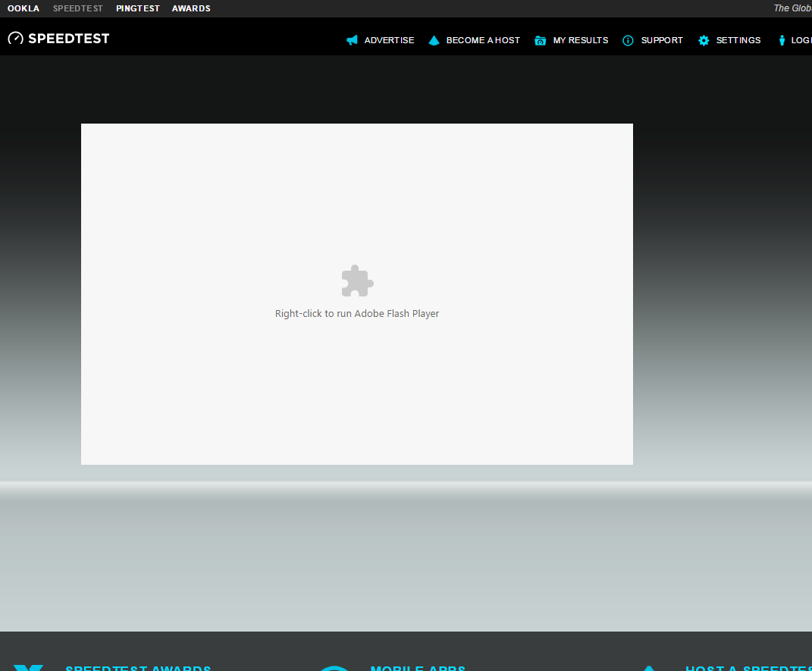Click the MY RESULTS link
This screenshot has height=671, width=812.
pos(580,40)
